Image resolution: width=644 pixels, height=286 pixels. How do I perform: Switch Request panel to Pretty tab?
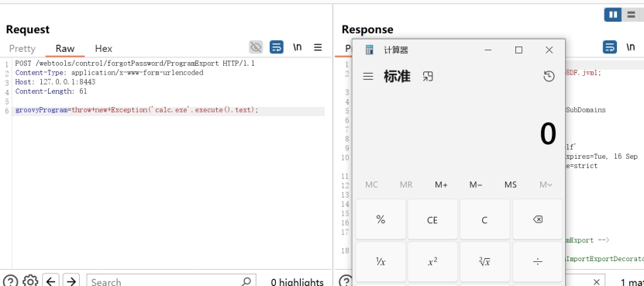[x=22, y=49]
